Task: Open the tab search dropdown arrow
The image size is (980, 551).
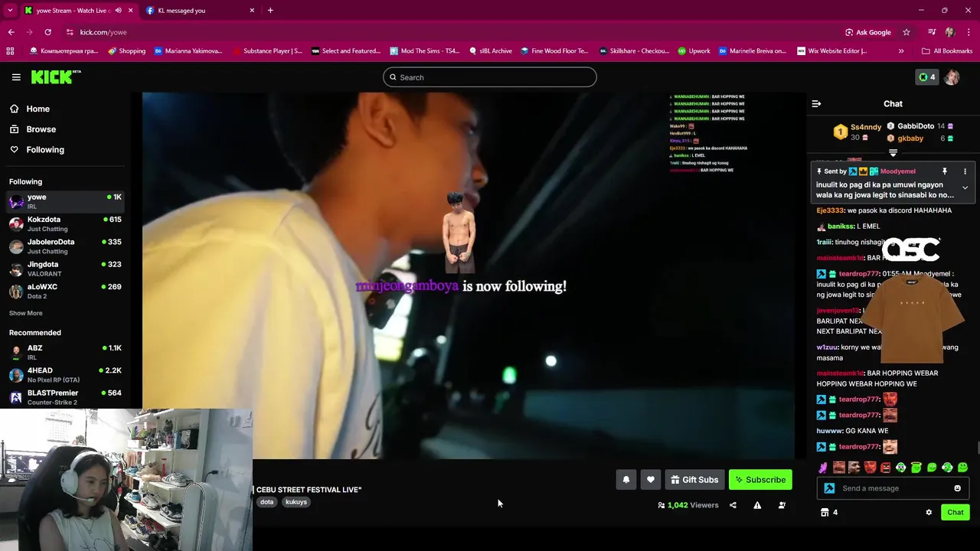Action: [10, 11]
